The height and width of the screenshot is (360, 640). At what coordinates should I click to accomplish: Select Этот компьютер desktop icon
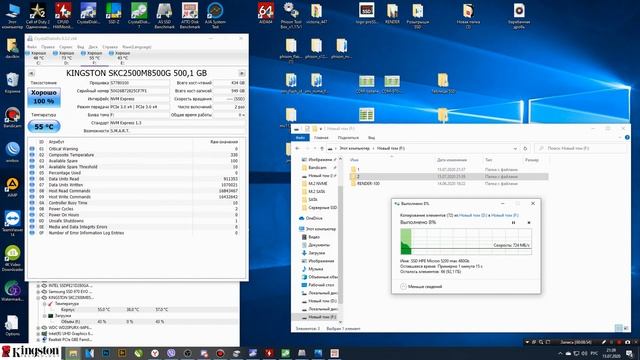click(12, 15)
